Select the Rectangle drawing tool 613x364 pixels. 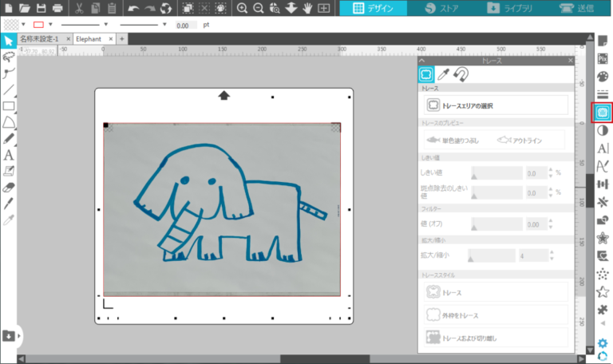point(9,106)
